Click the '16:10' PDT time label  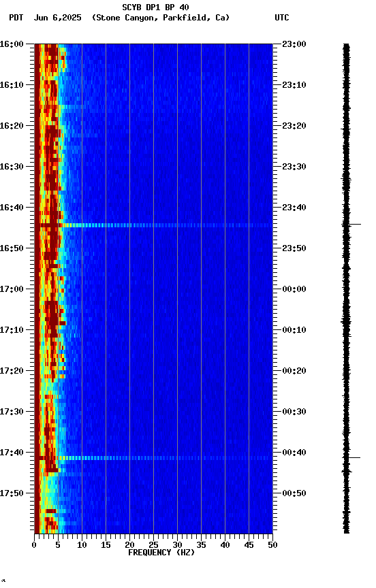[12, 85]
